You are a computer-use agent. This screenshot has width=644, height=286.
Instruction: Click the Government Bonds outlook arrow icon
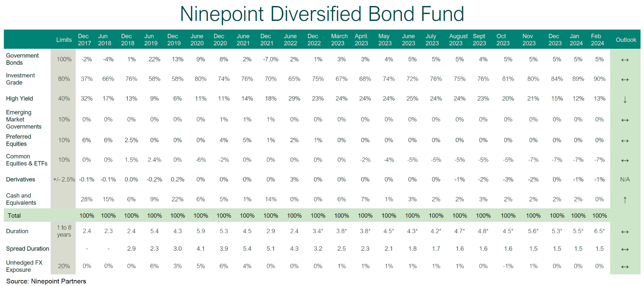625,60
